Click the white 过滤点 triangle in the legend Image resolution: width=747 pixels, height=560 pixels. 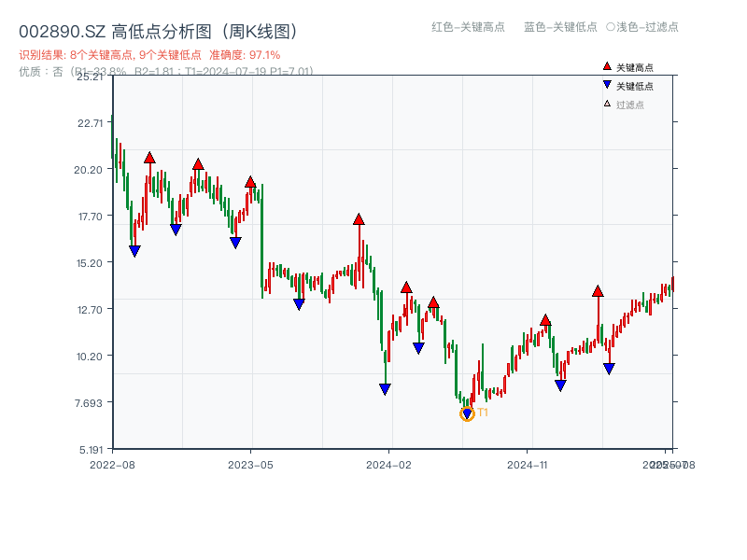coord(607,104)
